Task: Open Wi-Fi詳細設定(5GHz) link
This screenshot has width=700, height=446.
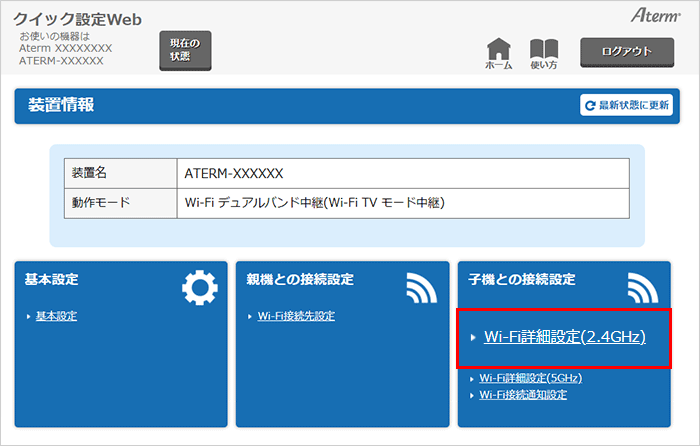Action: pyautogui.click(x=530, y=379)
